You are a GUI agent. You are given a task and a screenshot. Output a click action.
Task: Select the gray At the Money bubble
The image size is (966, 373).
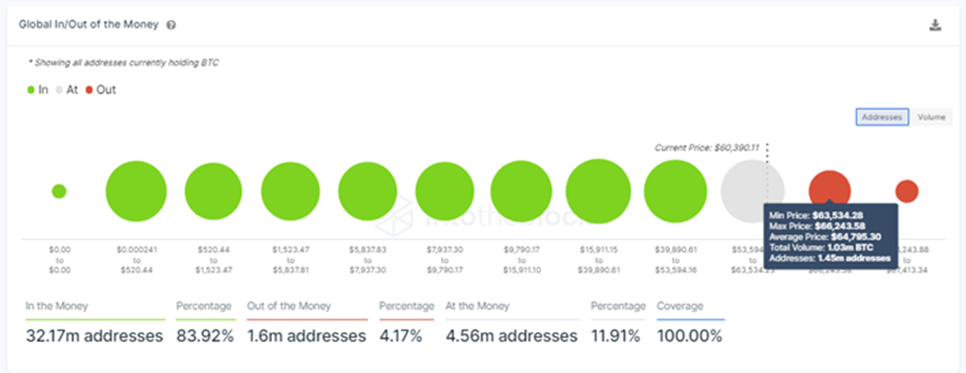coord(752,191)
